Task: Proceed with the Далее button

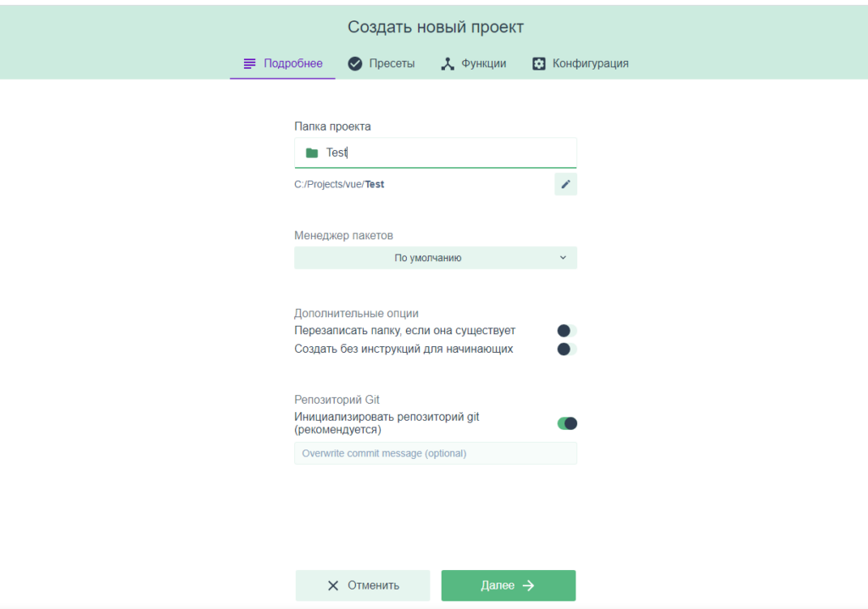Action: coord(508,585)
